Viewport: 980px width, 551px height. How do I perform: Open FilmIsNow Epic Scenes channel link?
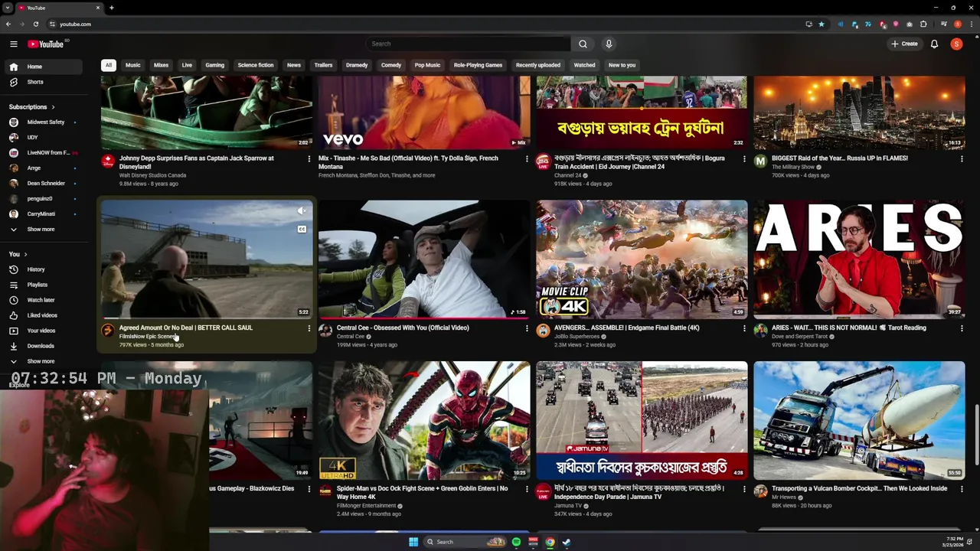149,337
